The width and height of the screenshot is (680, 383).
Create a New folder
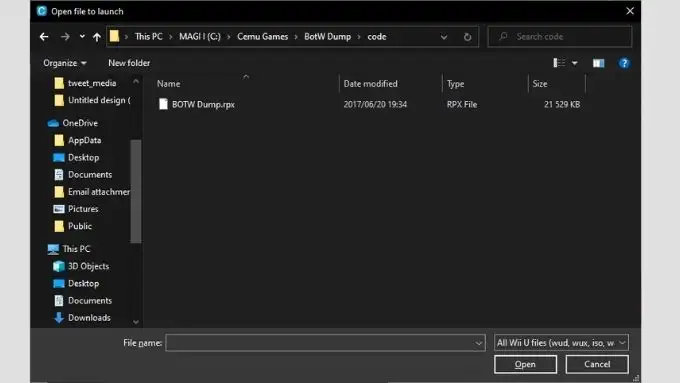(x=129, y=63)
